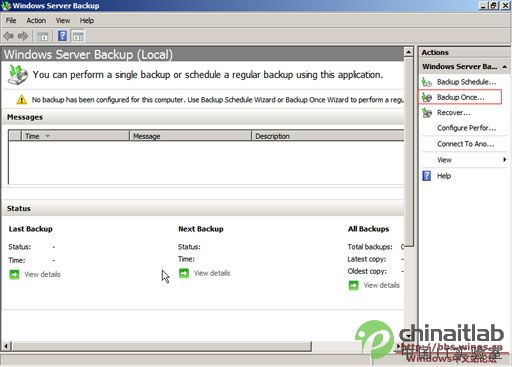Click the Show/Hide Action Pane toolbar icon
This screenshot has height=367, width=512.
78,36
